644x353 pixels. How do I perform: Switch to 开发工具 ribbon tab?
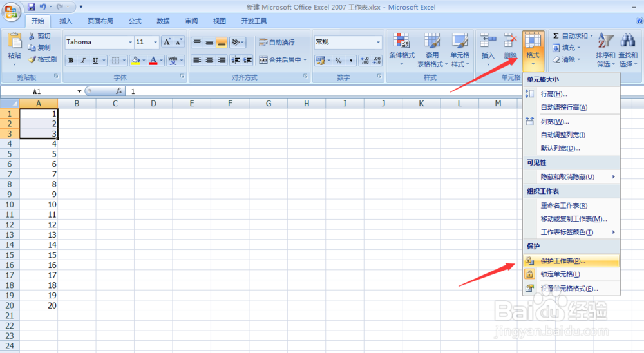pos(254,21)
